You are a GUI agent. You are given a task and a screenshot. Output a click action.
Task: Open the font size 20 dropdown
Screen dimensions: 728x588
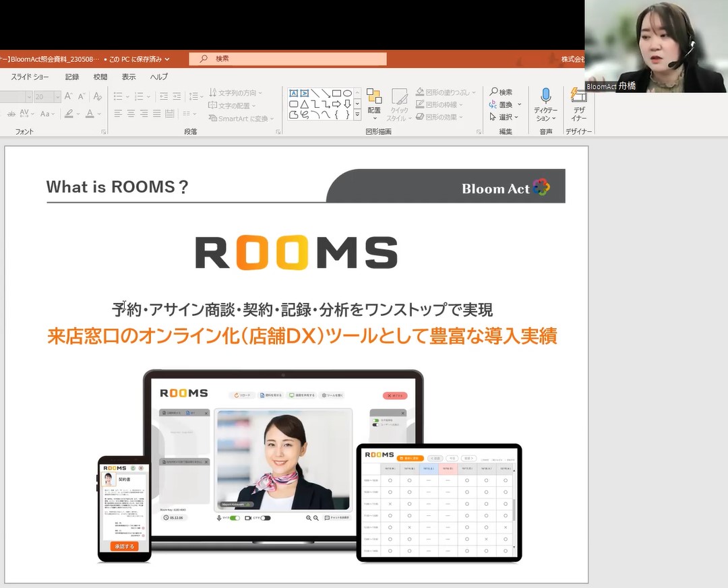57,96
